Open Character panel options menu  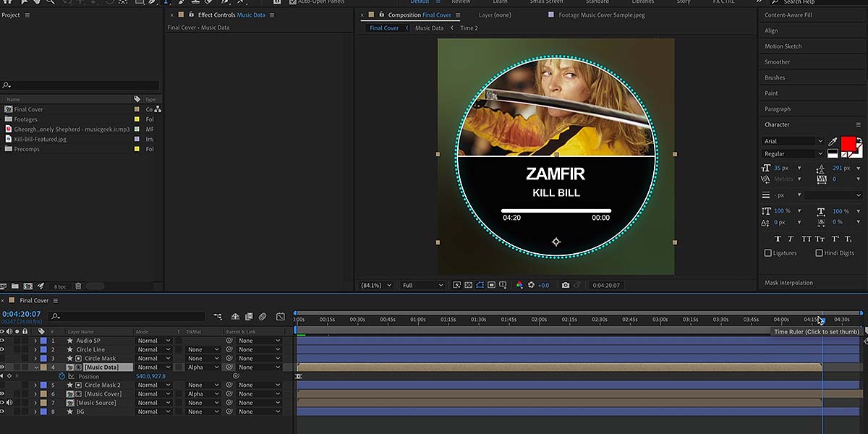pos(859,124)
